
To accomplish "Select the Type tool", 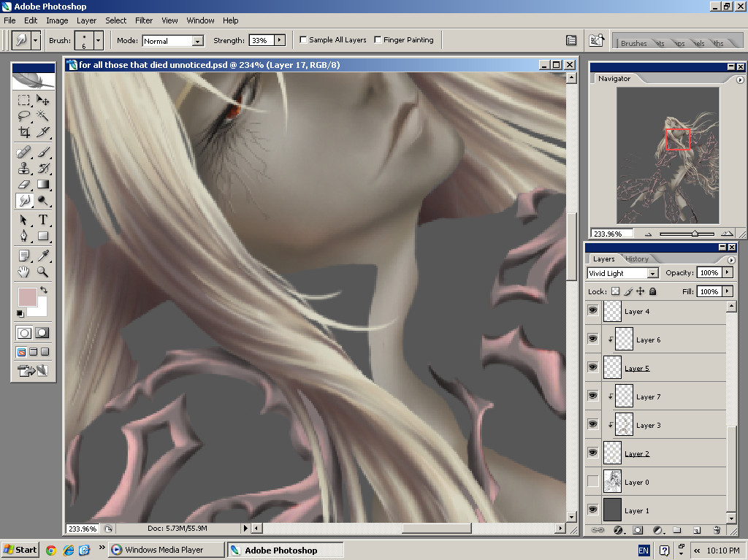I will tap(43, 220).
